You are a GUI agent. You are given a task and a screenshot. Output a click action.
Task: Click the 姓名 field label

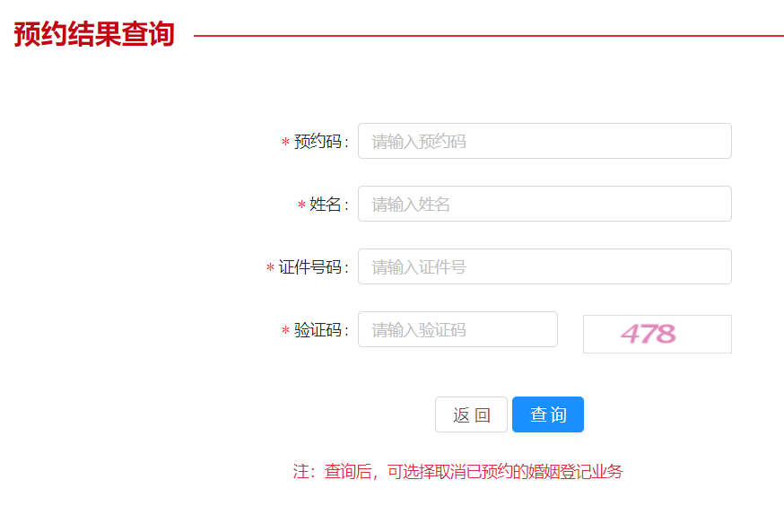click(x=327, y=205)
